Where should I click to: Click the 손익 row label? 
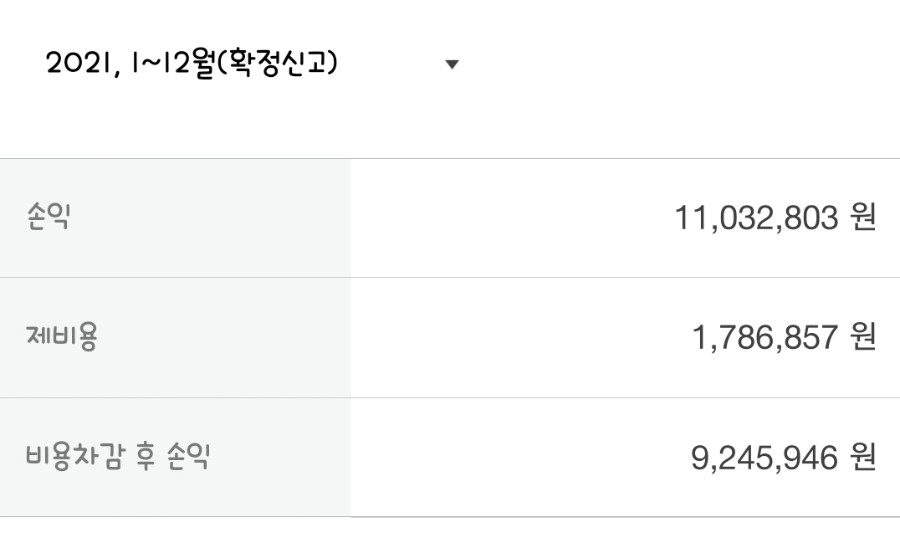pyautogui.click(x=48, y=217)
